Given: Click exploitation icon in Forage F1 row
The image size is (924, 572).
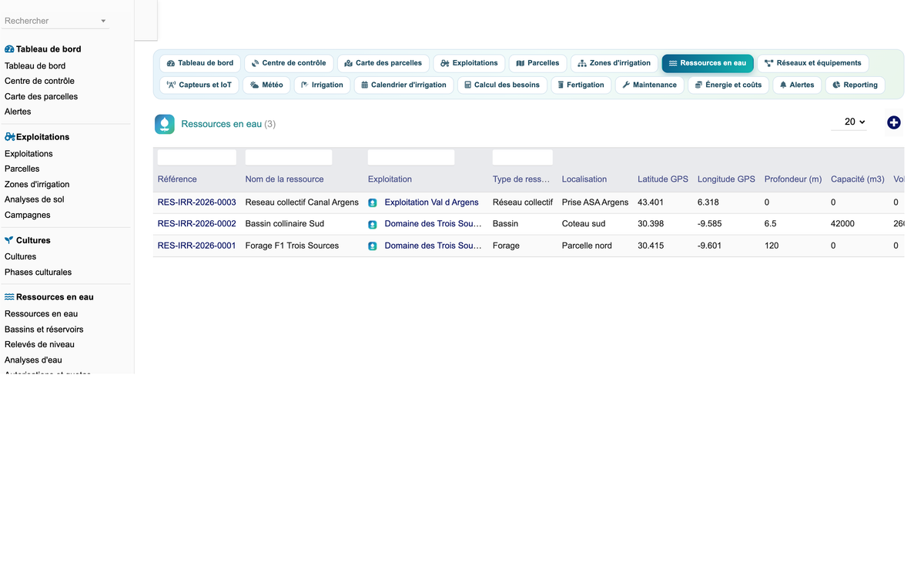Looking at the screenshot, I should pos(373,246).
